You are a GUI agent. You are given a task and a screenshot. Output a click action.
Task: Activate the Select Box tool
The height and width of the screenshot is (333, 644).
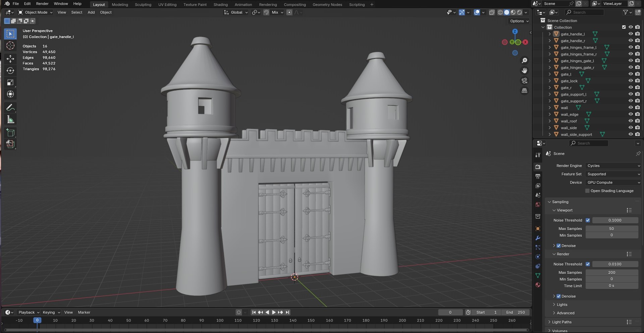pyautogui.click(x=10, y=34)
